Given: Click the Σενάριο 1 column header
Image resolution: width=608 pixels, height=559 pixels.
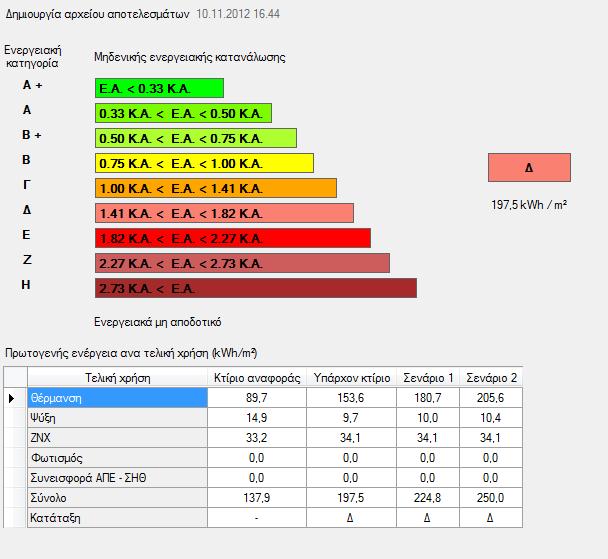Looking at the screenshot, I should click(x=428, y=377).
